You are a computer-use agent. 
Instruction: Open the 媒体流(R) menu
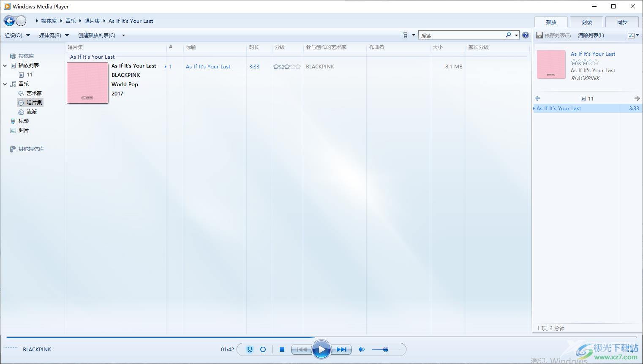(x=54, y=35)
